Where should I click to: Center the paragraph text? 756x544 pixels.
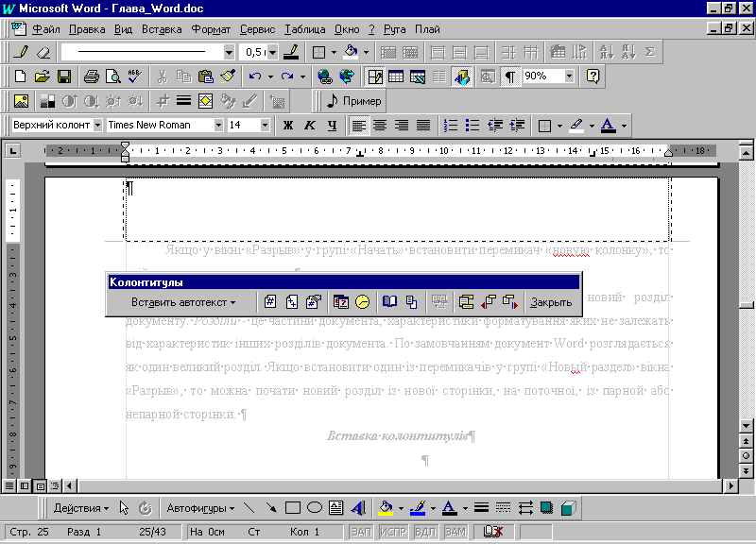380,126
